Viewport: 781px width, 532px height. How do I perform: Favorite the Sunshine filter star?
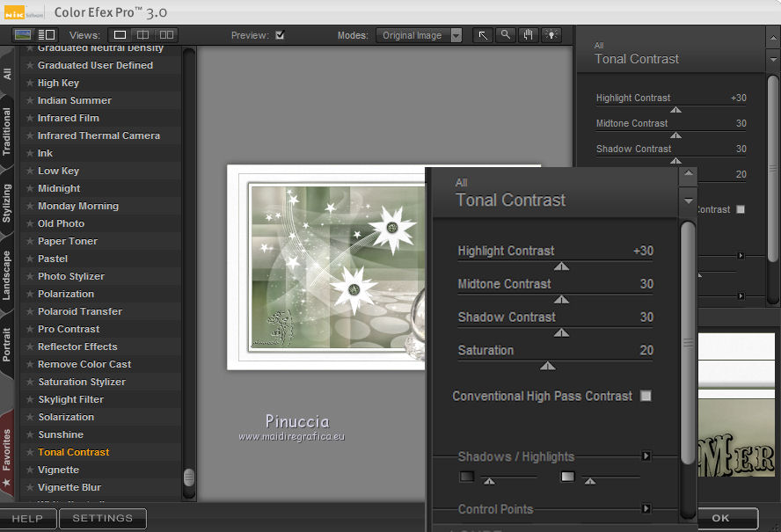[30, 435]
